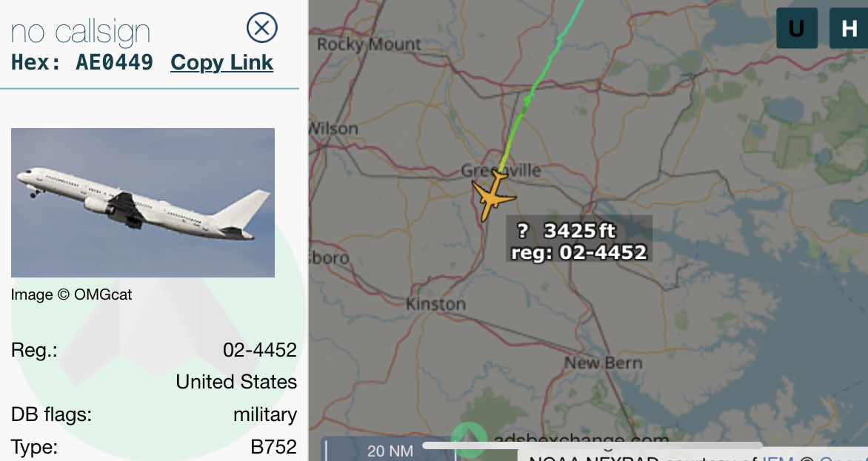
Task: Click the white horizontal bar at bottom
Action: [x=592, y=445]
